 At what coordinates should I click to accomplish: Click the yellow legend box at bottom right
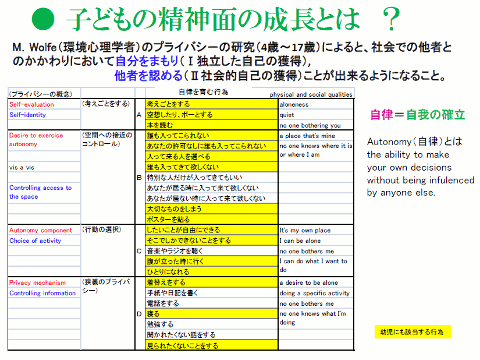413,332
